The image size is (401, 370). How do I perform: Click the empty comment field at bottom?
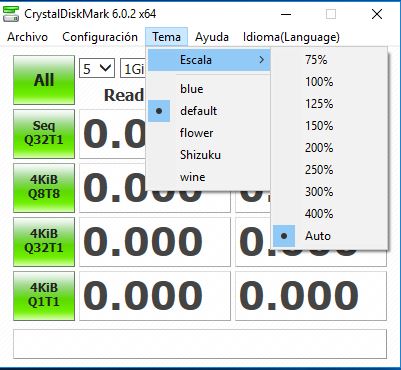[200, 344]
